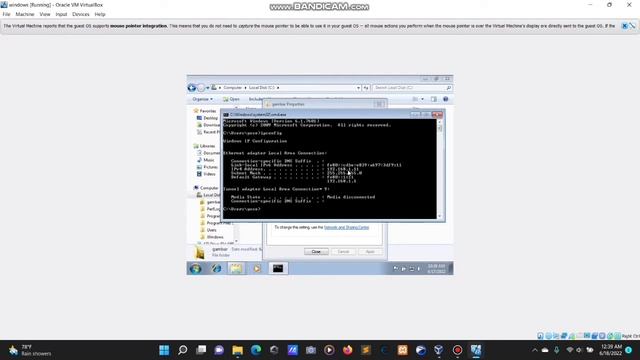Open Internet Explorer on guest taskbar
The width and height of the screenshot is (640, 360).
click(x=216, y=268)
